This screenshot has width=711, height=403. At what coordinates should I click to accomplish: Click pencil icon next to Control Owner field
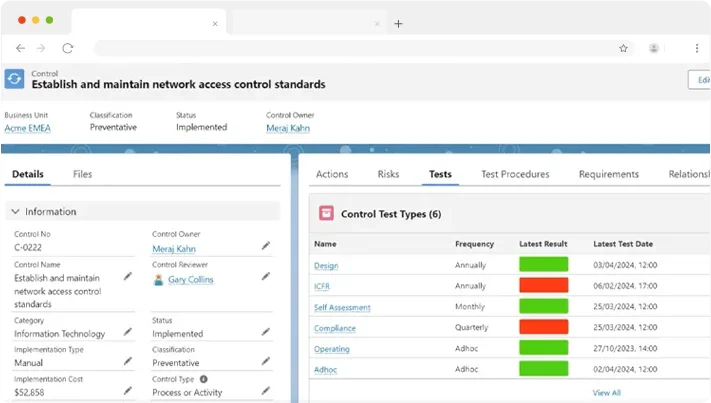[x=266, y=246]
